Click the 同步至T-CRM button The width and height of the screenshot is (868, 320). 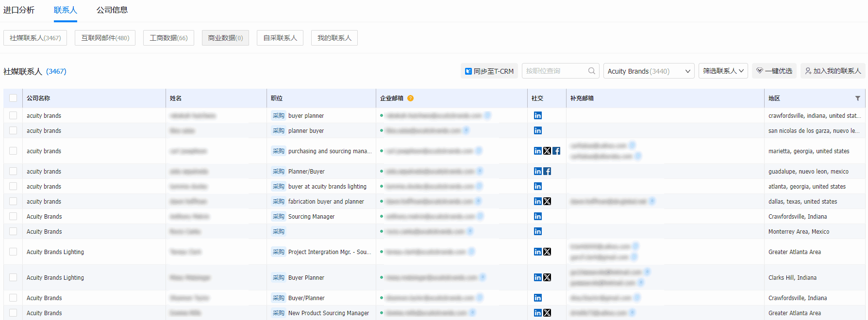(489, 71)
